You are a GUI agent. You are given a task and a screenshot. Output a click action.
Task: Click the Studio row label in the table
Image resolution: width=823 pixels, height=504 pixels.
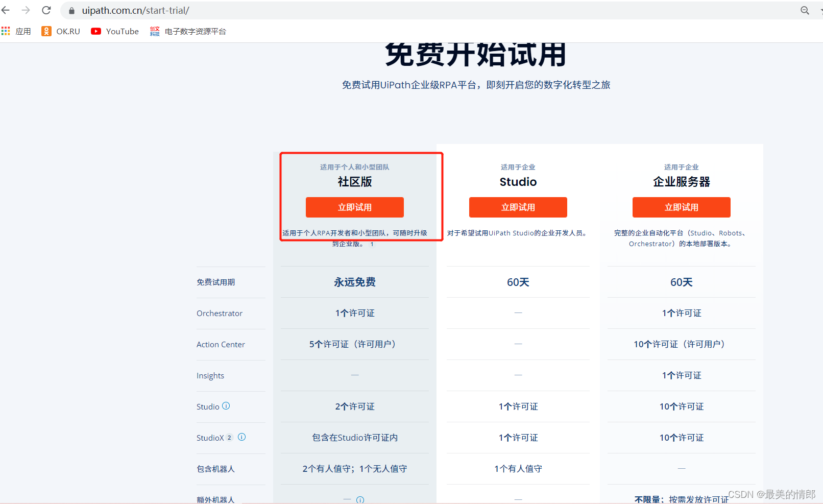point(208,407)
